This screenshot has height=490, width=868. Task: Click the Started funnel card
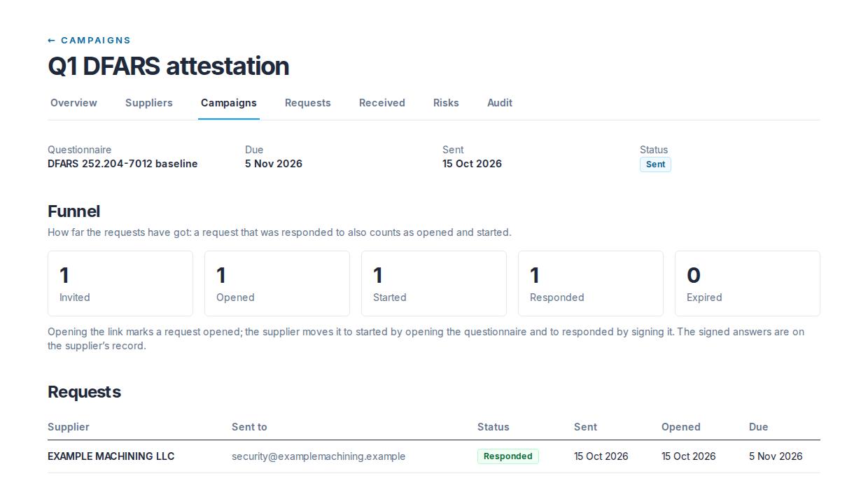434,283
